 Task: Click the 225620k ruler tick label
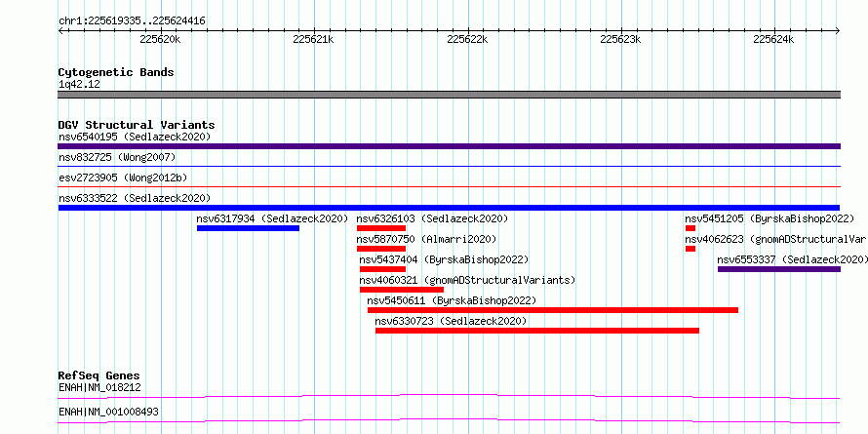click(161, 39)
